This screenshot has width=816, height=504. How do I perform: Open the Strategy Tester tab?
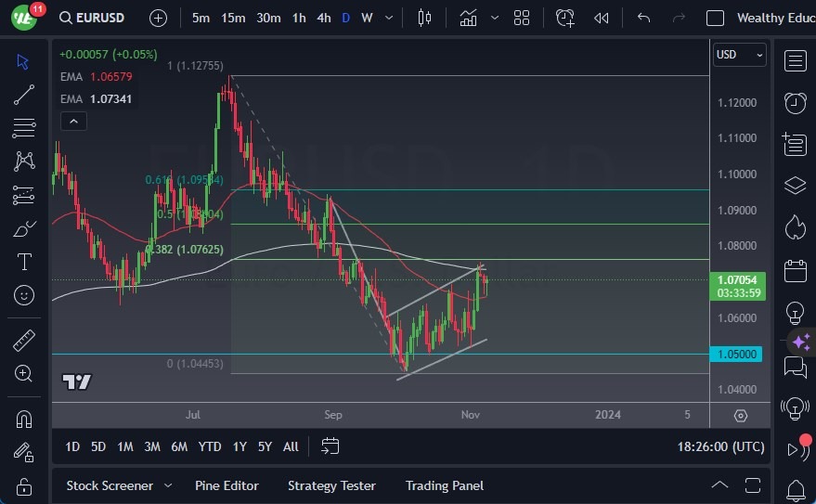tap(331, 485)
